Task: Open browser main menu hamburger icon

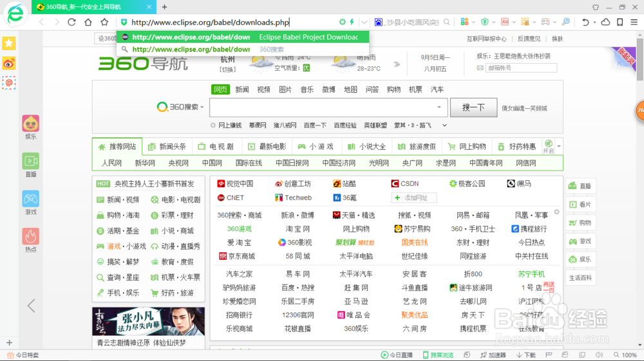Action: pos(634,22)
